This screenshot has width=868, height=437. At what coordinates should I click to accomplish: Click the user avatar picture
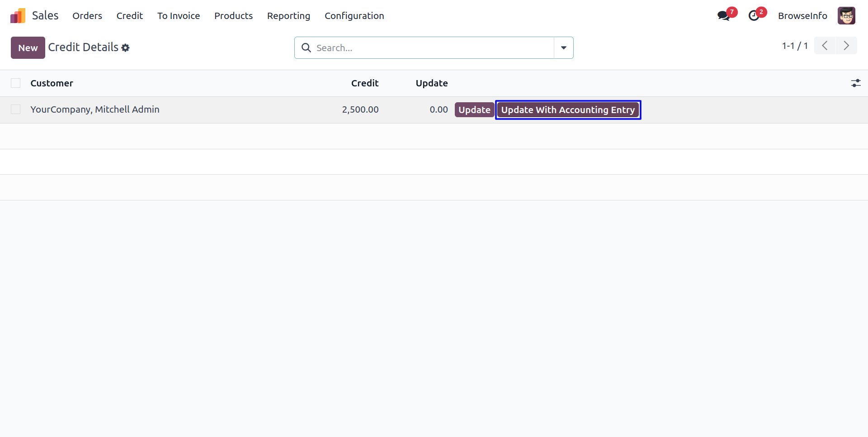[846, 16]
